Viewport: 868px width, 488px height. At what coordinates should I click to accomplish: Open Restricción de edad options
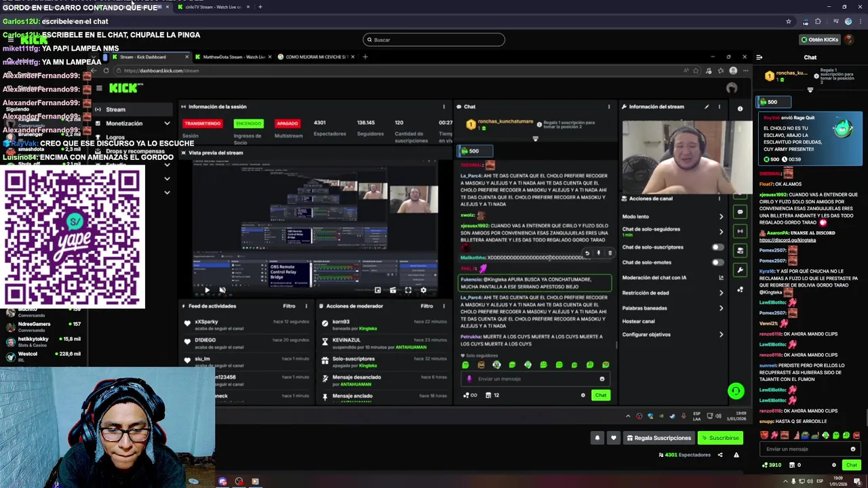[721, 293]
